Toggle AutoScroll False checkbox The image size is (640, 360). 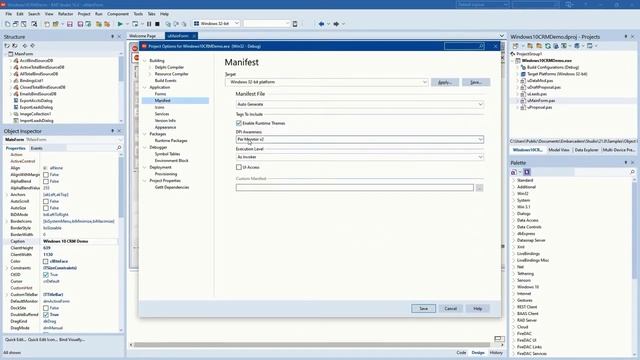46,201
